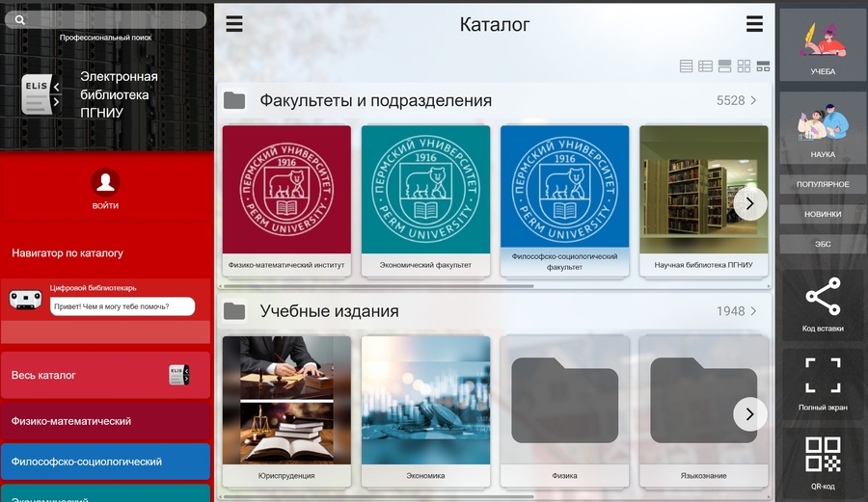Click the Цифровой библиотекарь robot icon
Screen dimensions: 868x502
click(26, 300)
